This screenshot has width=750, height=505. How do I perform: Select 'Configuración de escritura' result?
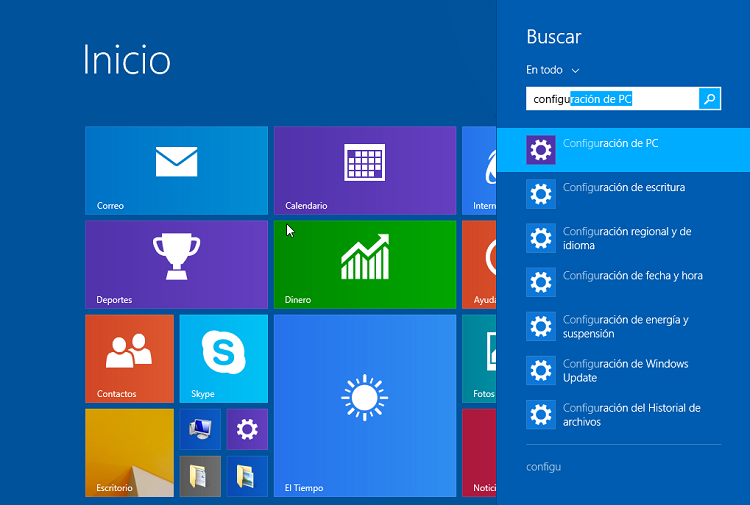coord(622,194)
